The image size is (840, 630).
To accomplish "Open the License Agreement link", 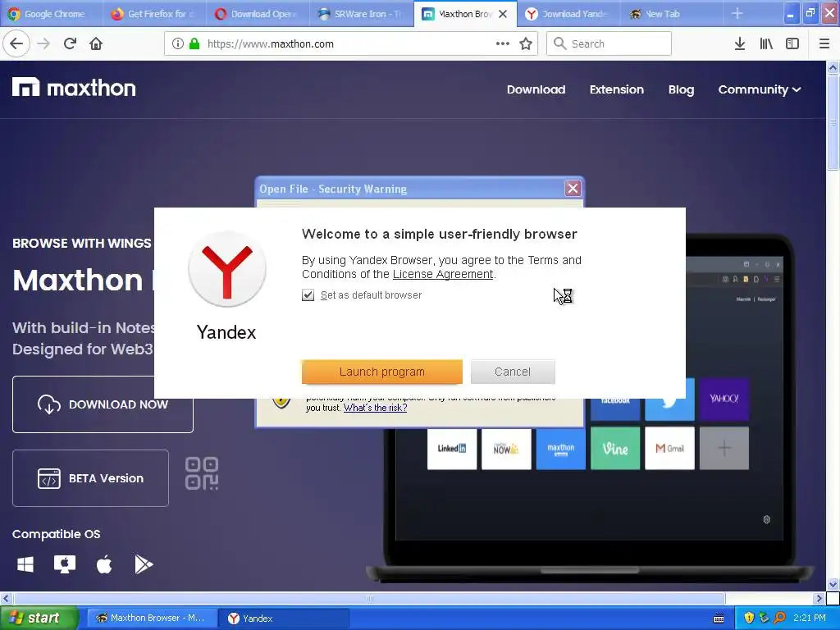I will 442,274.
